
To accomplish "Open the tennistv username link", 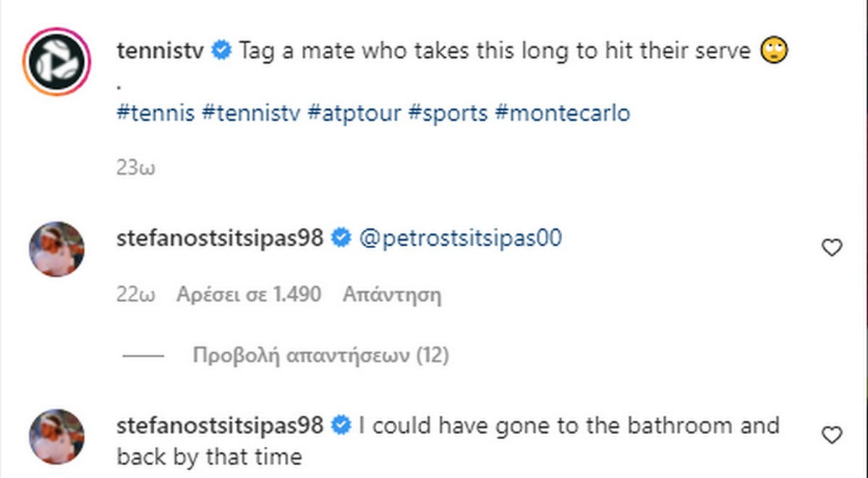I will (x=162, y=51).
